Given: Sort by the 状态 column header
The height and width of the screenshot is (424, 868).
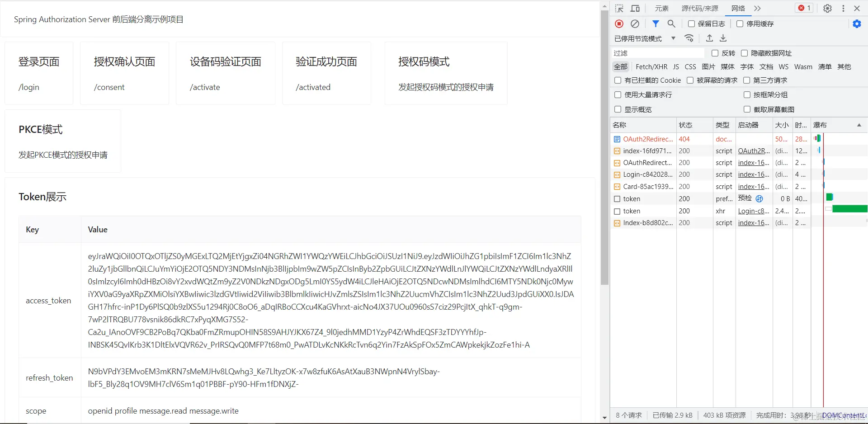Looking at the screenshot, I should (x=694, y=125).
